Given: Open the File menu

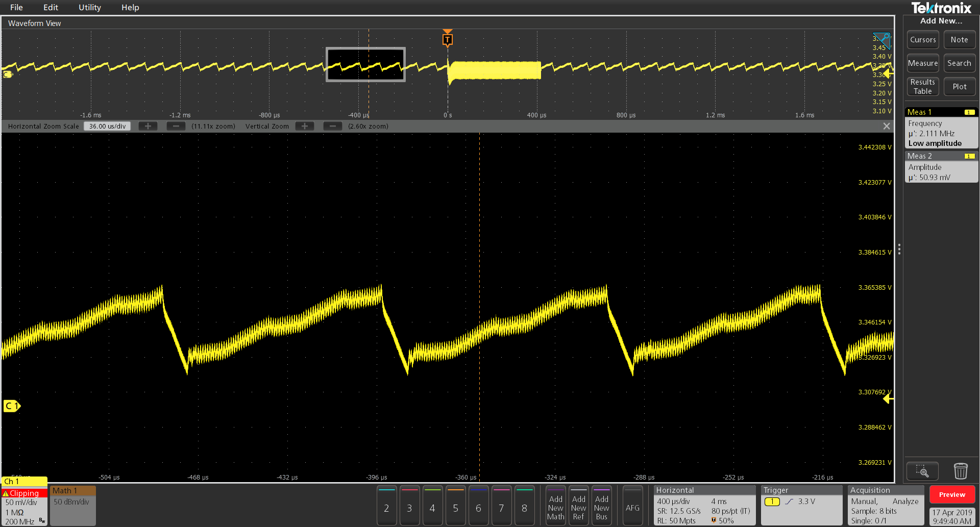Looking at the screenshot, I should coord(16,7).
